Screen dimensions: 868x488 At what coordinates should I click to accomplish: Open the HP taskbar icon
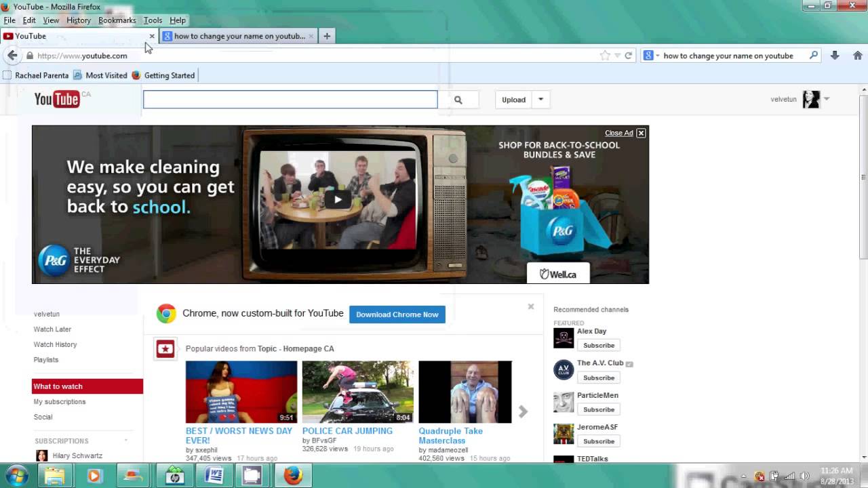174,476
